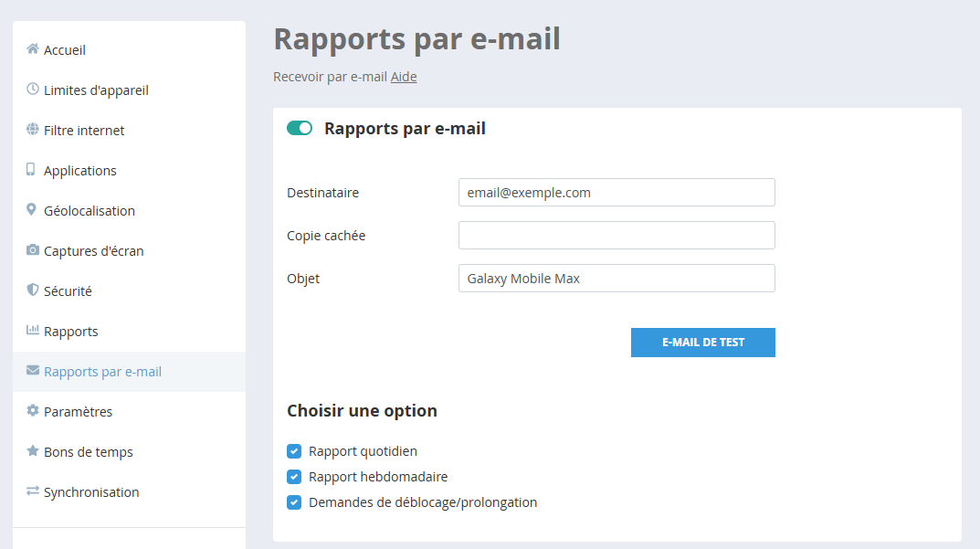Image resolution: width=980 pixels, height=549 pixels.
Task: Click the phone icon next to Applications
Action: pyautogui.click(x=31, y=170)
